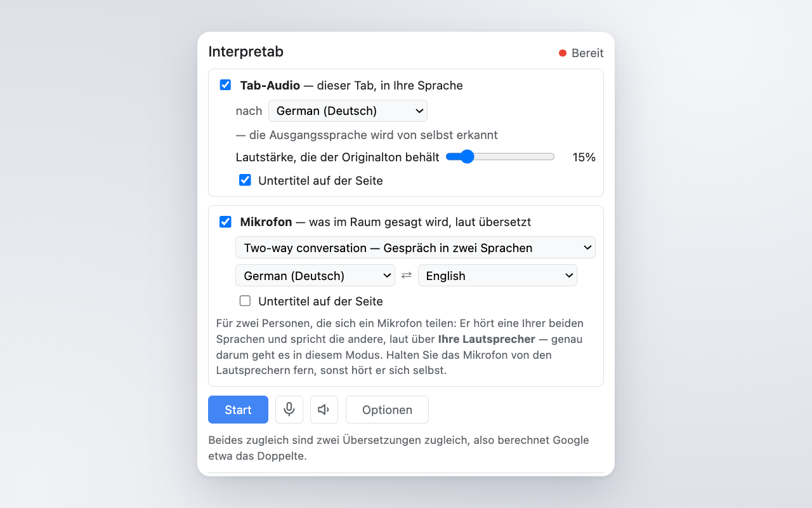Enable Untertitel auf der Seite under Mikrofon
The width and height of the screenshot is (812, 508).
click(245, 301)
